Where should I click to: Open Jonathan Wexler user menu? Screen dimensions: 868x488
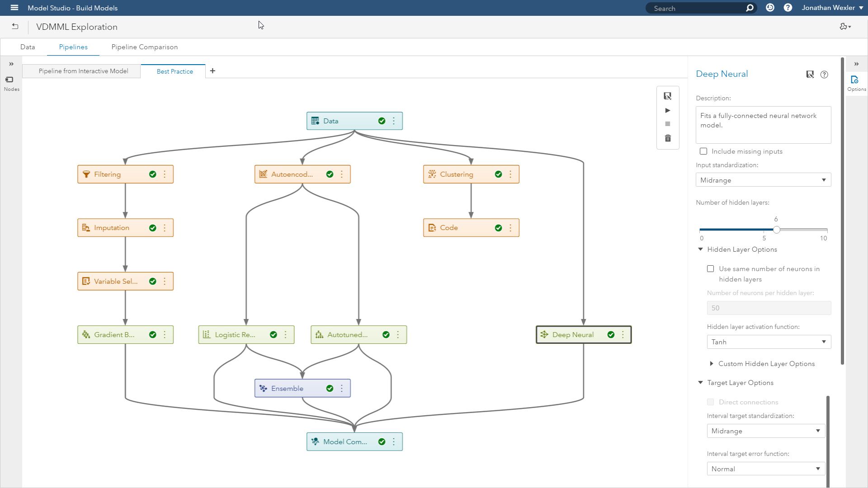[832, 8]
